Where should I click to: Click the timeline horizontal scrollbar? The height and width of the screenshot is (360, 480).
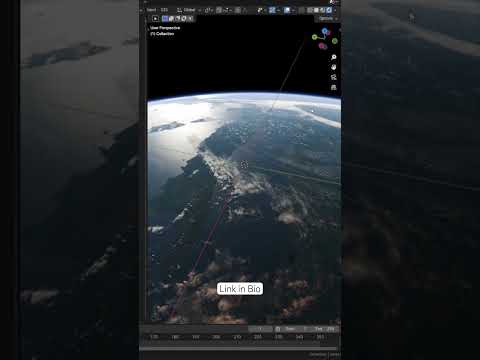[x=238, y=349]
